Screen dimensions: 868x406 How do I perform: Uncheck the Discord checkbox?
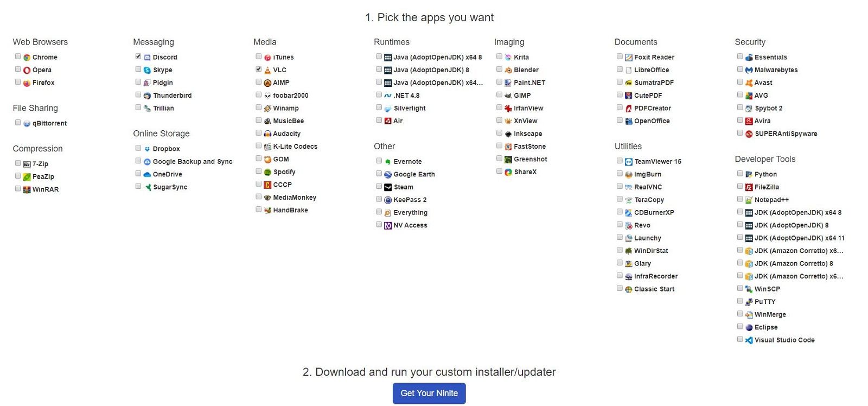138,56
